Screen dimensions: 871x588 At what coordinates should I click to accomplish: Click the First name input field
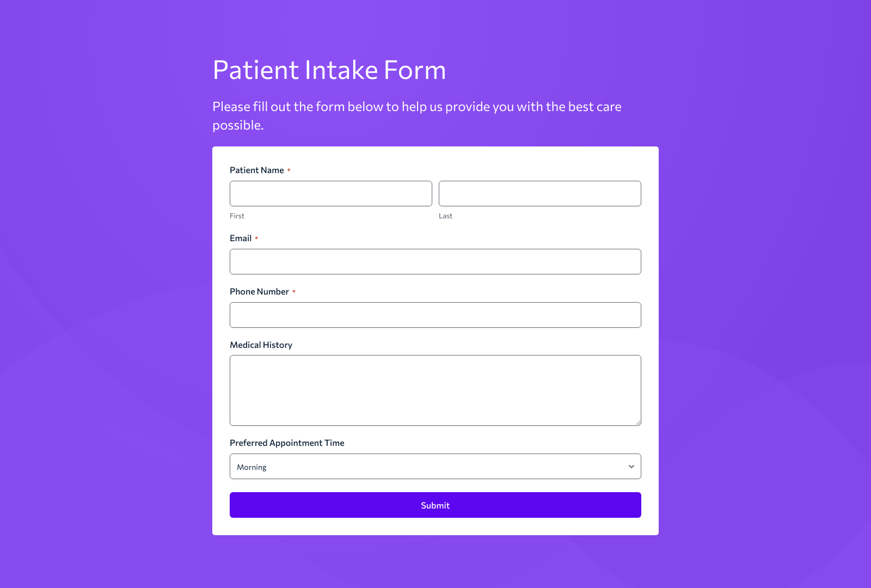tap(330, 193)
